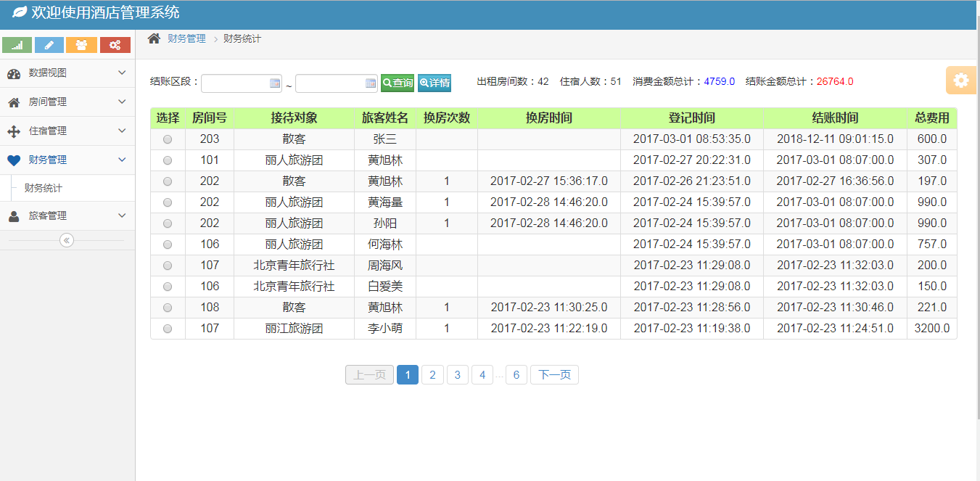Select the radio button for 张三's row
Image resolution: width=980 pixels, height=481 pixels.
coord(168,139)
